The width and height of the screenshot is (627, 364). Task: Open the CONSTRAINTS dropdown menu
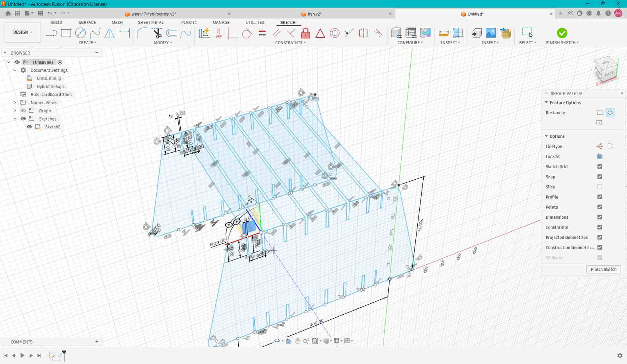[x=290, y=43]
